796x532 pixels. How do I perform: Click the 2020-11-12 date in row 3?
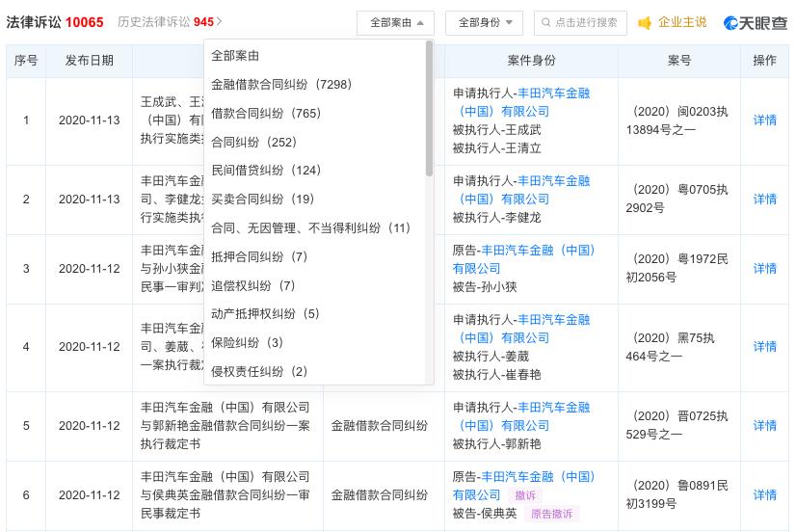[x=90, y=269]
